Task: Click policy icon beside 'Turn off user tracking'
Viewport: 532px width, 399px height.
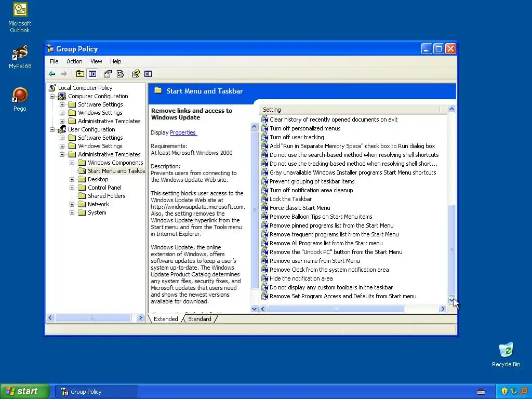Action: [x=264, y=137]
